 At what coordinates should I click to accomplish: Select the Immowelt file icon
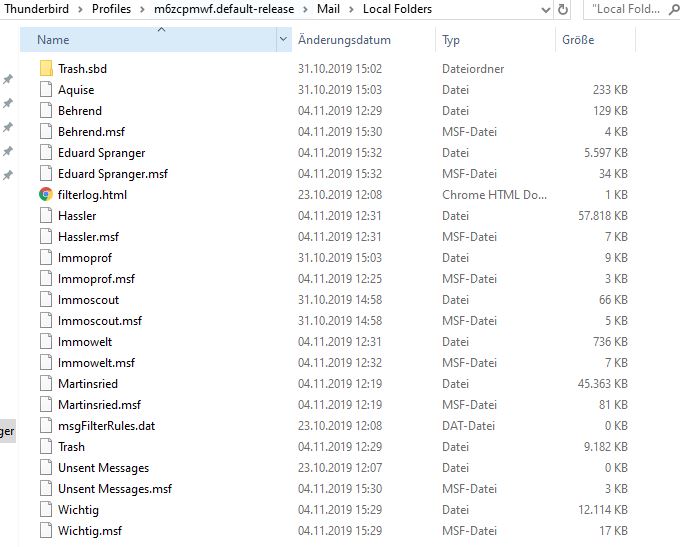(46, 341)
